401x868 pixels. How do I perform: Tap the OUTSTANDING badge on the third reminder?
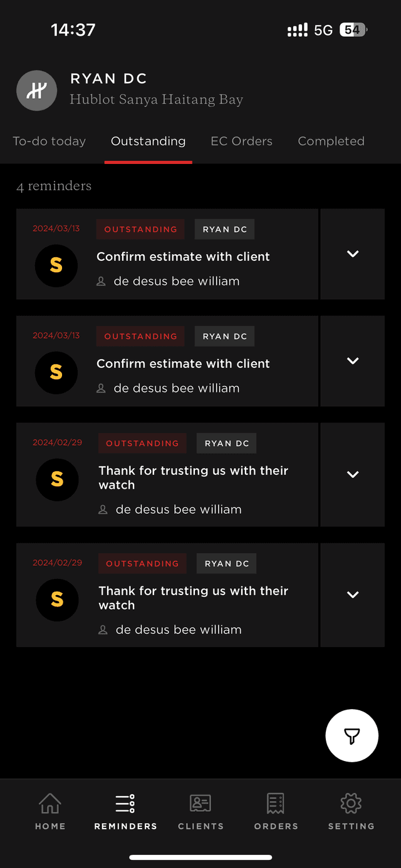142,444
